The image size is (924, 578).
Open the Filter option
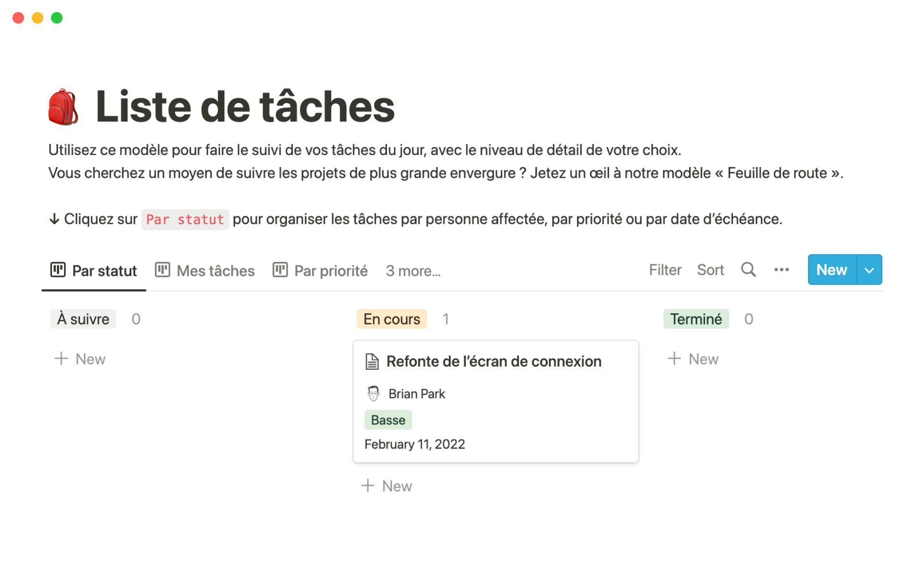(x=665, y=270)
